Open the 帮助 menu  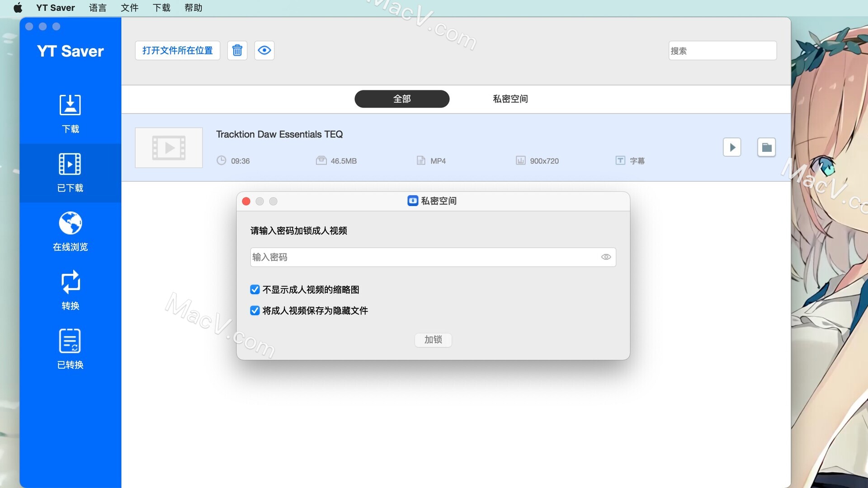193,8
